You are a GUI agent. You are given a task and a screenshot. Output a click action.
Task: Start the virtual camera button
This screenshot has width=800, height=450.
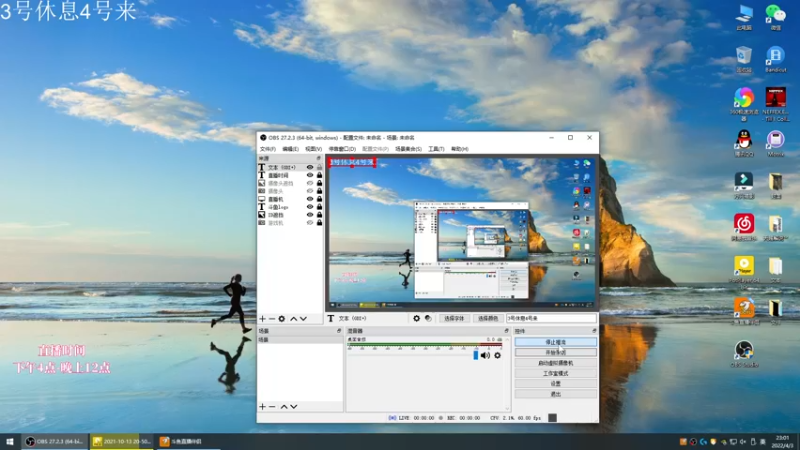[x=556, y=363]
